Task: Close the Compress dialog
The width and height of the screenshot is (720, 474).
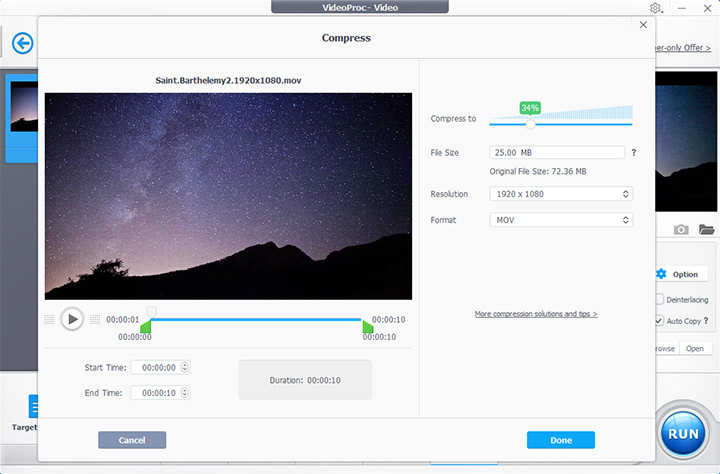Action: click(x=643, y=25)
